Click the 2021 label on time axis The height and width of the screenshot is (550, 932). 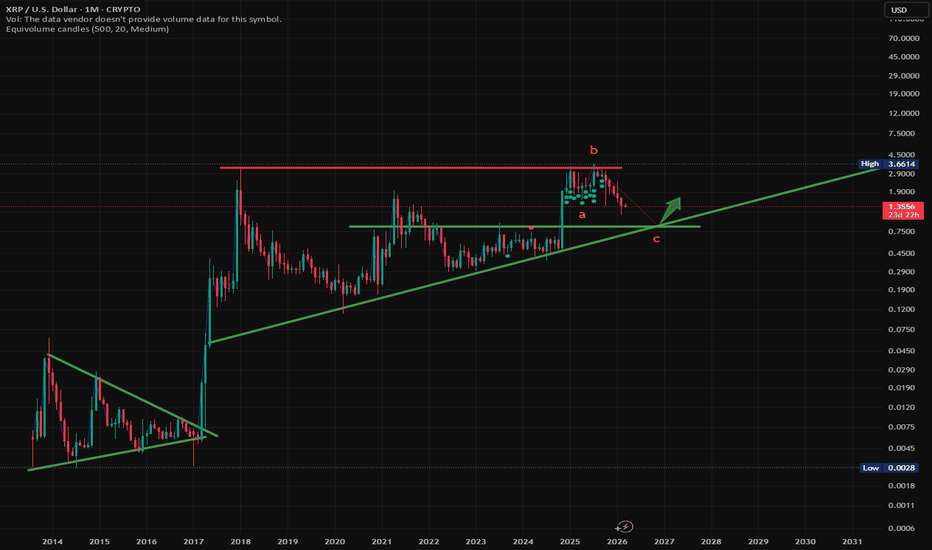(x=382, y=541)
